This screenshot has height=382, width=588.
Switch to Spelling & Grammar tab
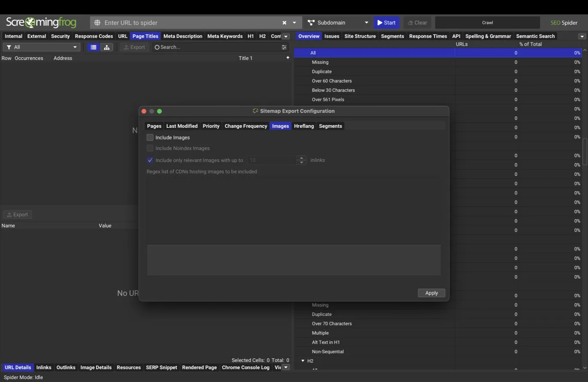(x=488, y=36)
